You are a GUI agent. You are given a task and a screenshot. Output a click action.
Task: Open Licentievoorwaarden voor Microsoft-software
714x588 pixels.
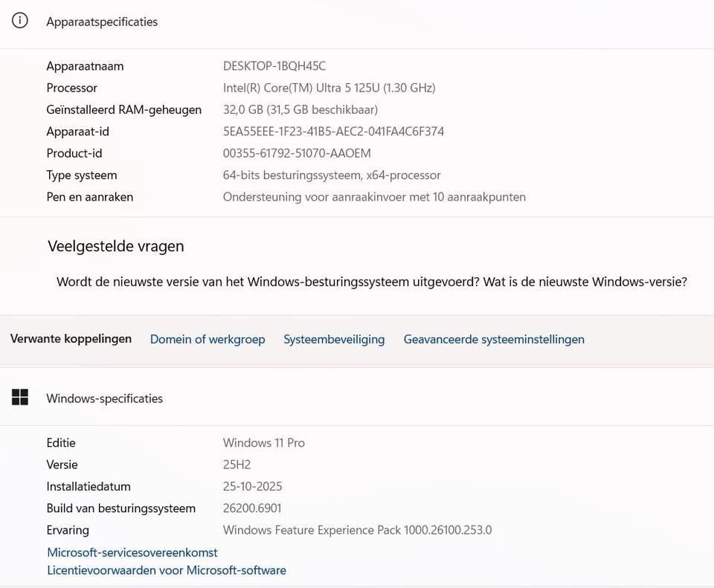coord(167,569)
